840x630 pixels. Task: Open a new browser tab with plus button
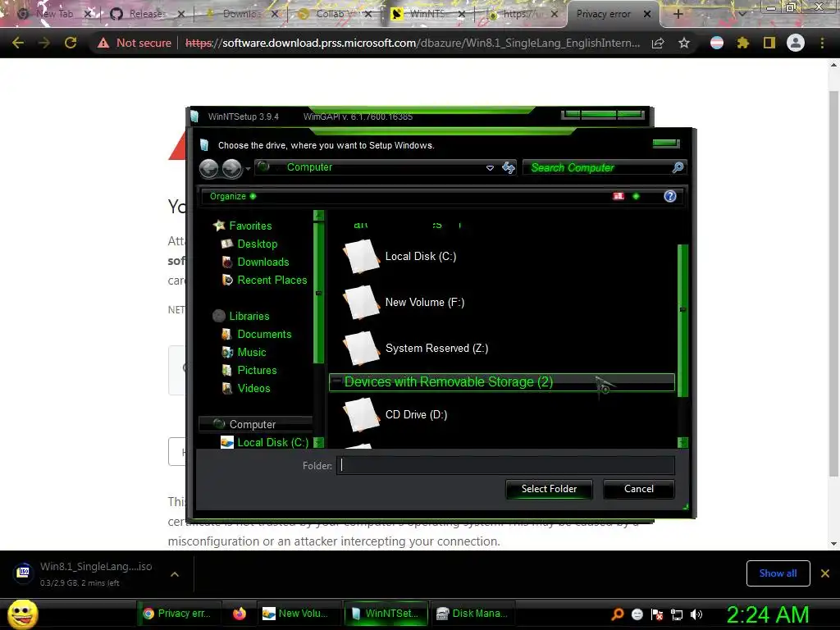point(678,15)
